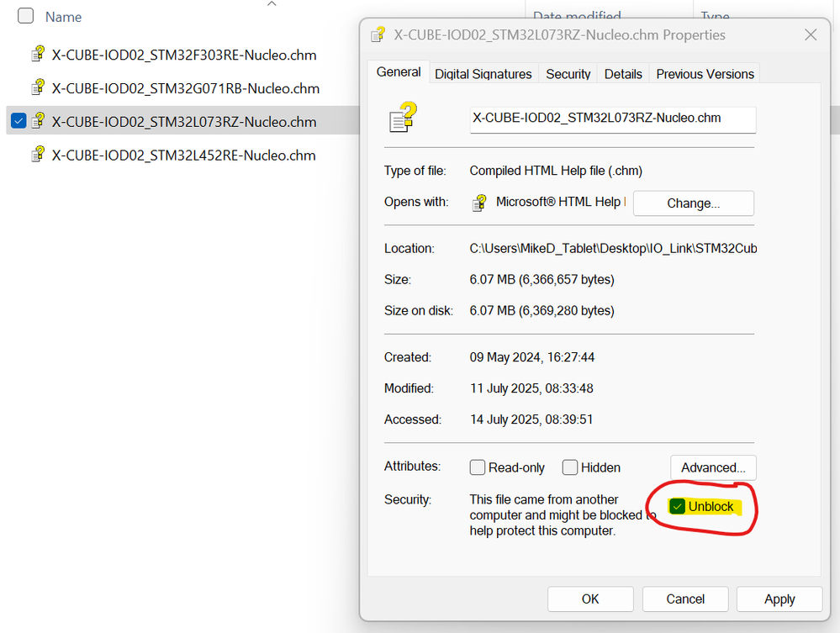The image size is (840, 633).
Task: Toggle the select-all checkbox next to Name
Action: [x=26, y=16]
